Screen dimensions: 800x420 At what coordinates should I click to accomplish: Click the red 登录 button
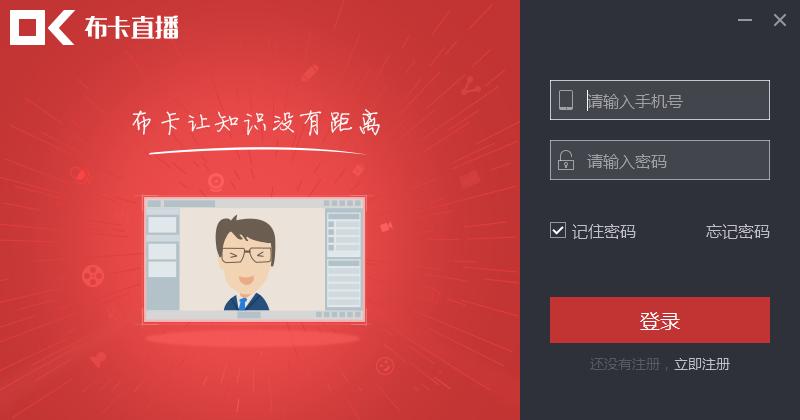pos(660,320)
